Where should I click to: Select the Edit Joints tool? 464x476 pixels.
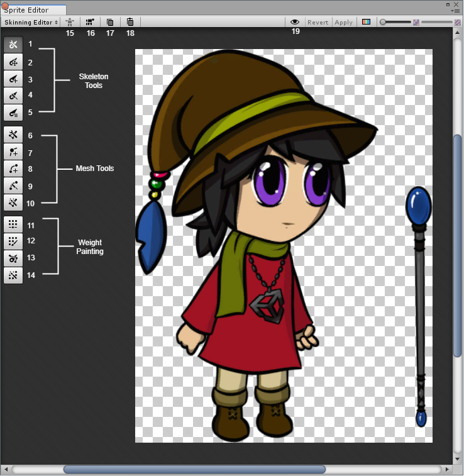[13, 62]
